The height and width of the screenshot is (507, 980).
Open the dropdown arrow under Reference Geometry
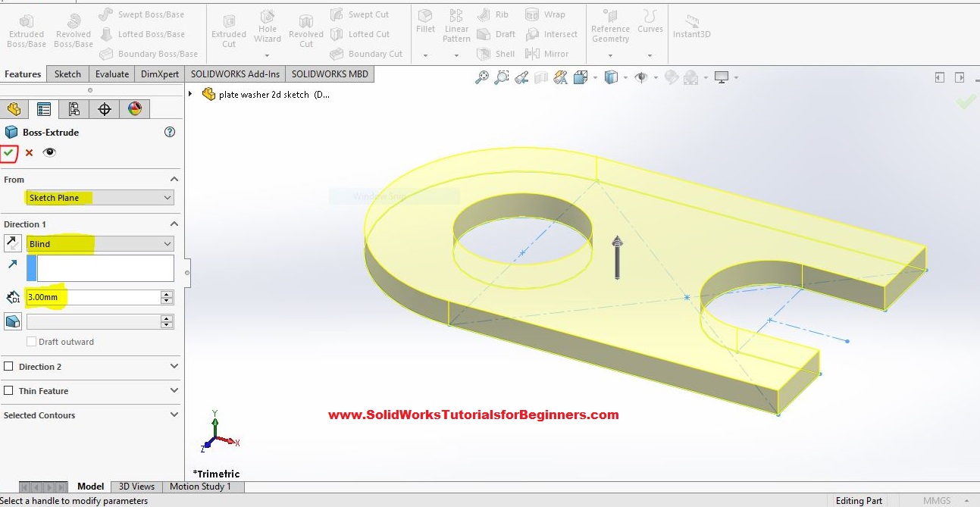point(610,55)
